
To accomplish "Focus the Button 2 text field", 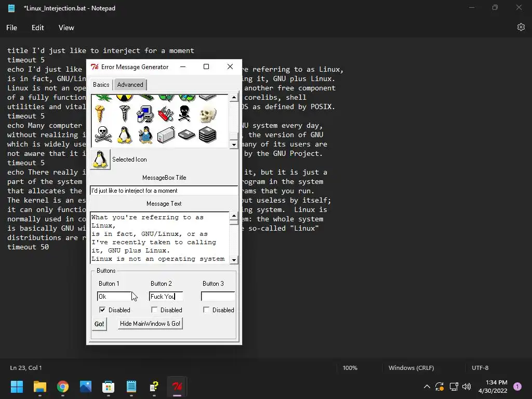I will 166,296.
